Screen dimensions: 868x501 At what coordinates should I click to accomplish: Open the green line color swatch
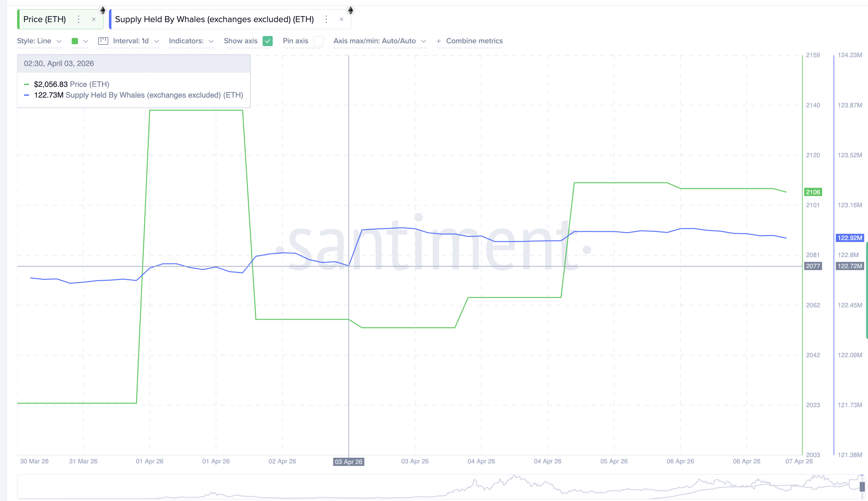coord(75,41)
